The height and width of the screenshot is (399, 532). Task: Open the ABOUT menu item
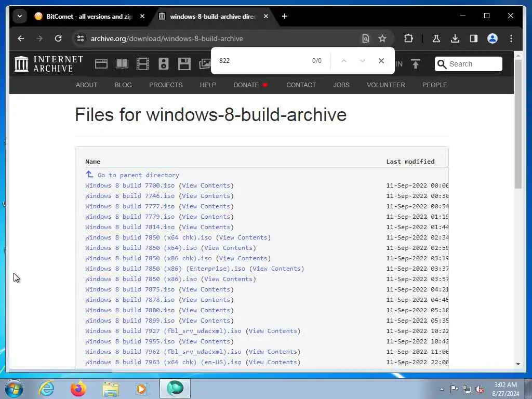click(x=87, y=85)
